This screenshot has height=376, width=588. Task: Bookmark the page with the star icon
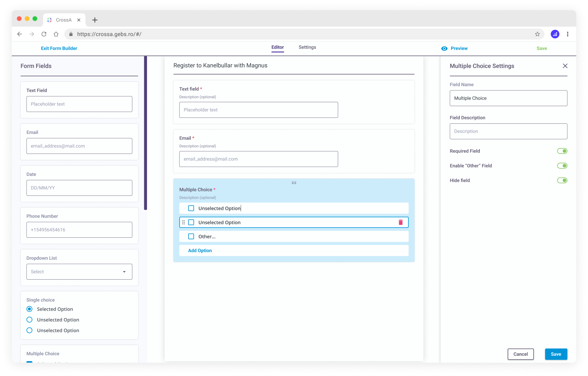coord(537,34)
